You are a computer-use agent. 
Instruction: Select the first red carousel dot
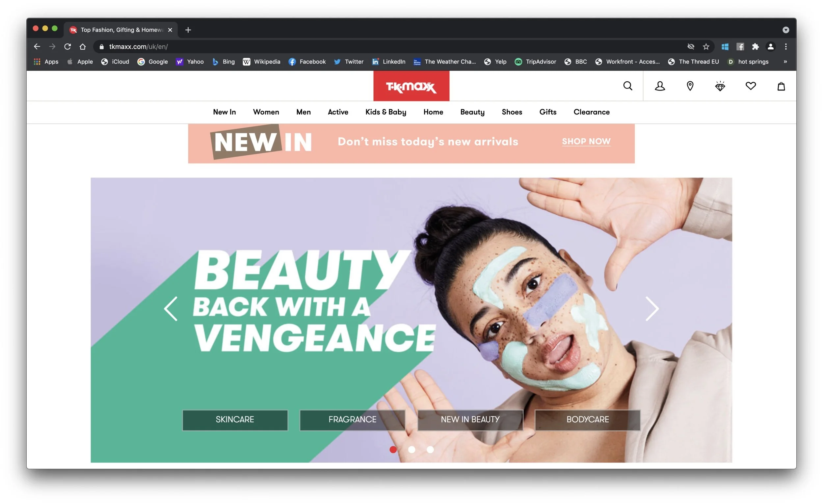point(393,450)
